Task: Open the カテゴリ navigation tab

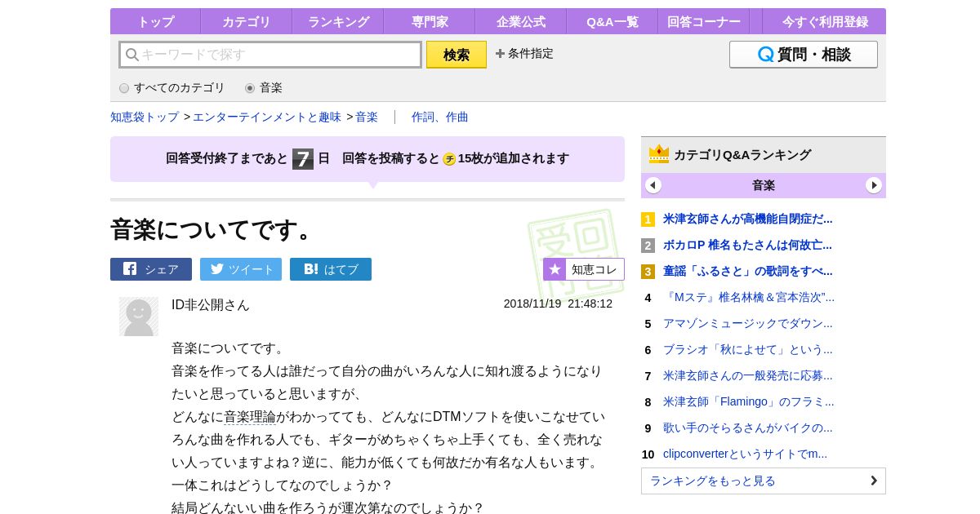Action: pyautogui.click(x=247, y=21)
